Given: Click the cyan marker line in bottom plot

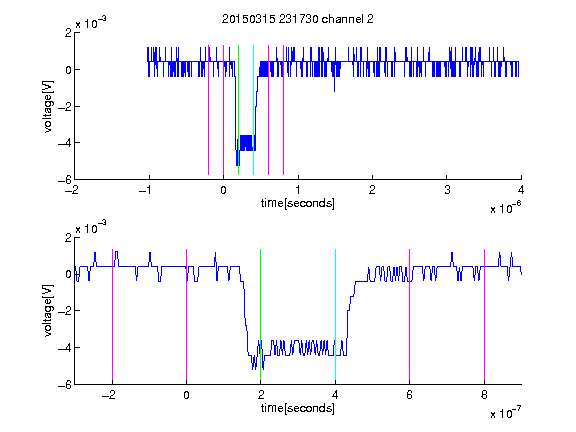Looking at the screenshot, I should click(x=335, y=315).
